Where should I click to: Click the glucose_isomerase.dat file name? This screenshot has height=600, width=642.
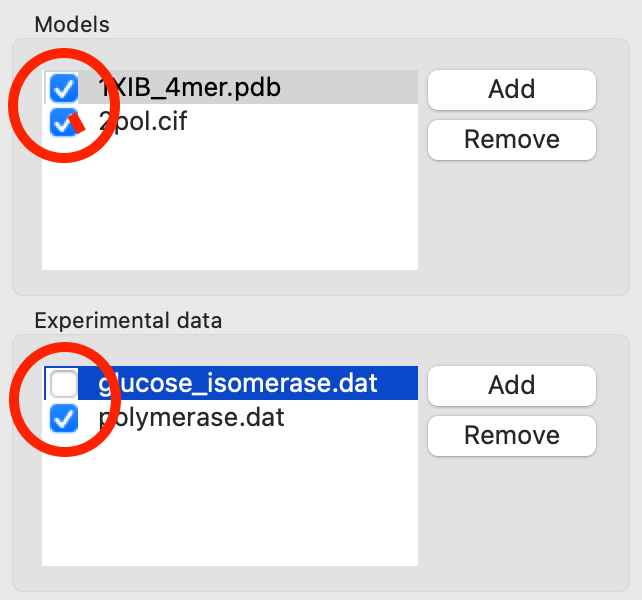[238, 383]
